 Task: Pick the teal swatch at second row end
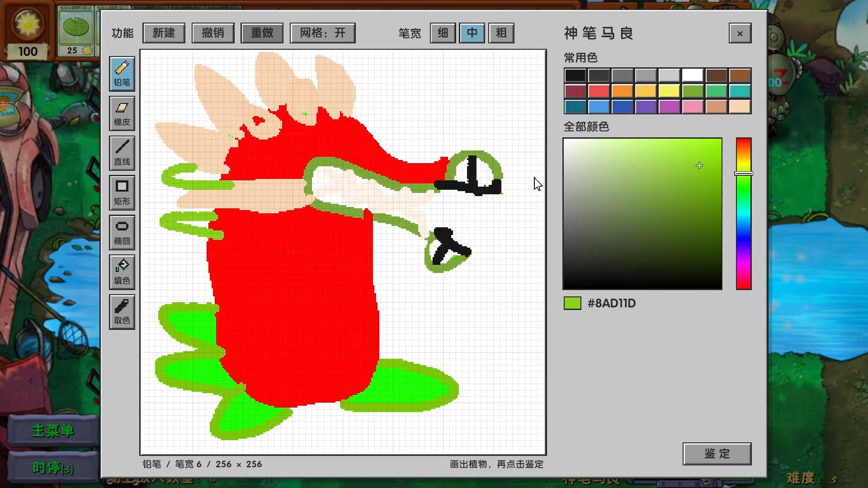tap(740, 91)
